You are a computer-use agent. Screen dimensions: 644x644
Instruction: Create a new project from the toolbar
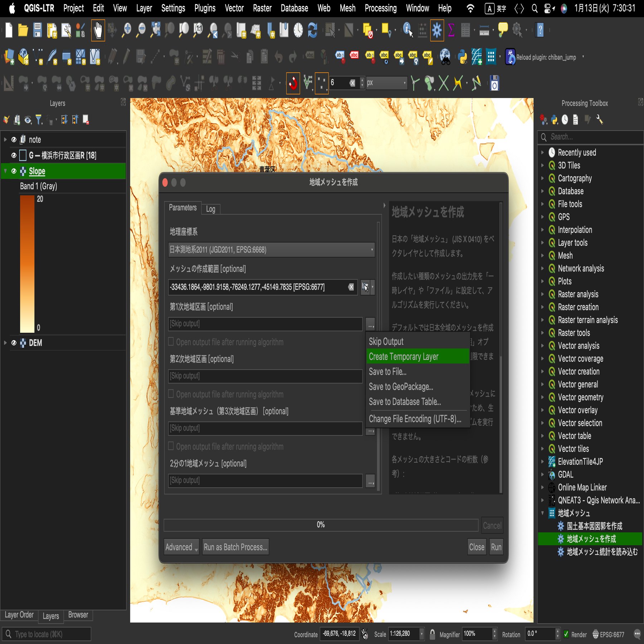pyautogui.click(x=9, y=30)
